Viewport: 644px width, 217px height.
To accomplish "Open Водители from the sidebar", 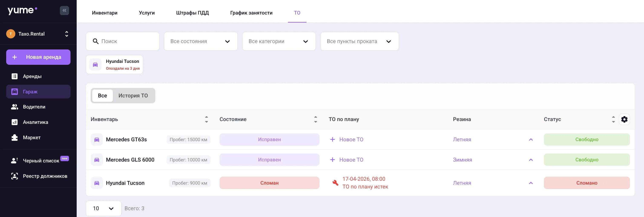I will coord(38,107).
